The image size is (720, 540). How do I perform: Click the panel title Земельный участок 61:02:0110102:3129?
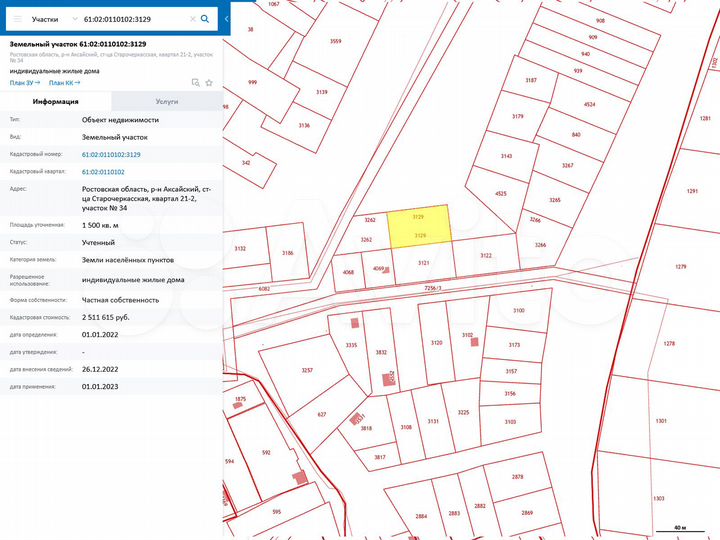(78, 44)
